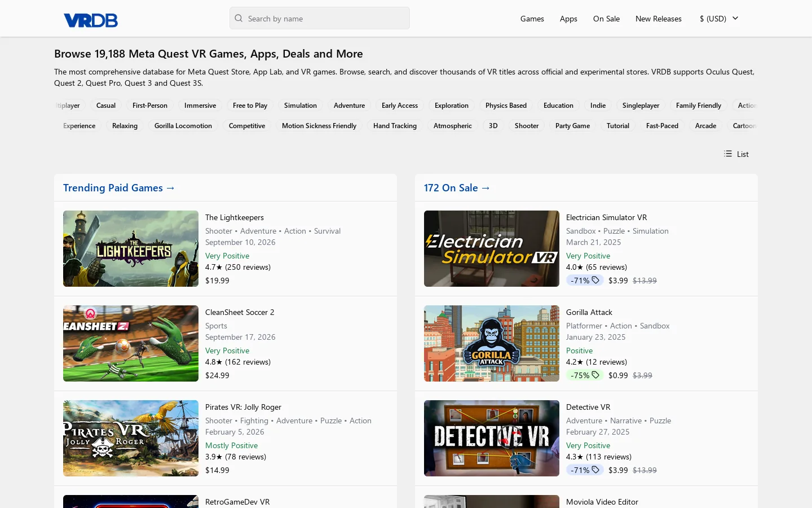
Task: Click the Moviola Video Editor title
Action: click(602, 502)
